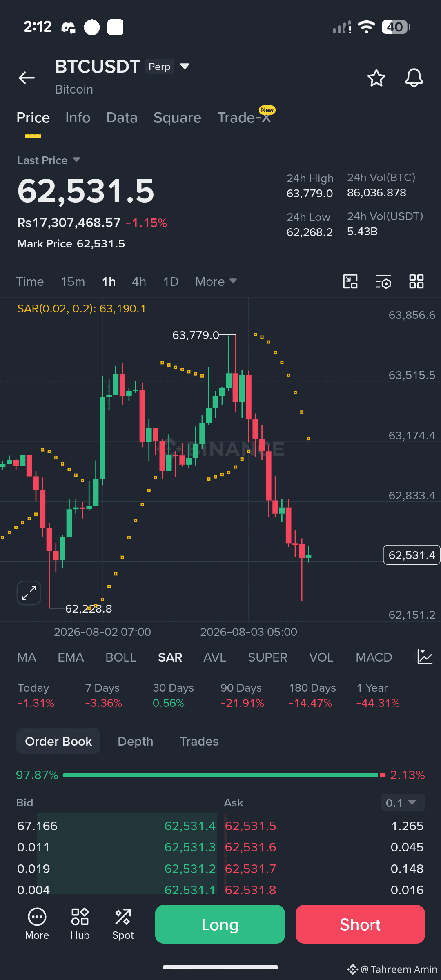This screenshot has width=441, height=980.
Task: Open indicator chart-line settings icon
Action: pyautogui.click(x=425, y=657)
